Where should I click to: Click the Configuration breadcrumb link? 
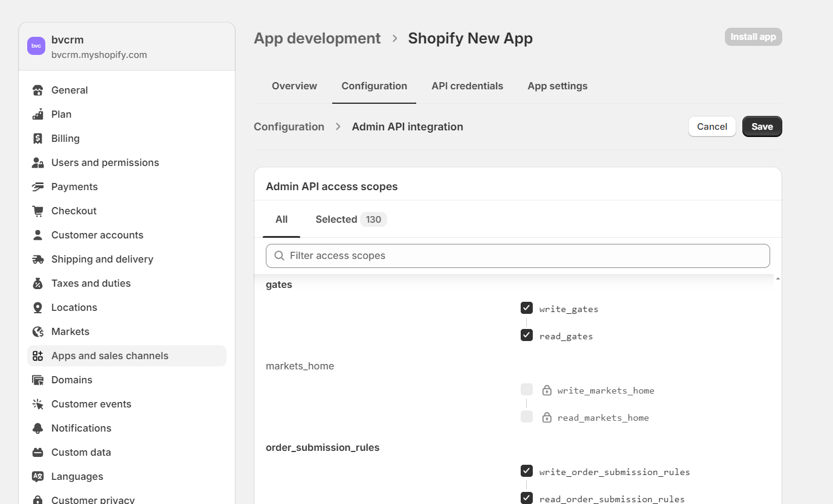289,127
